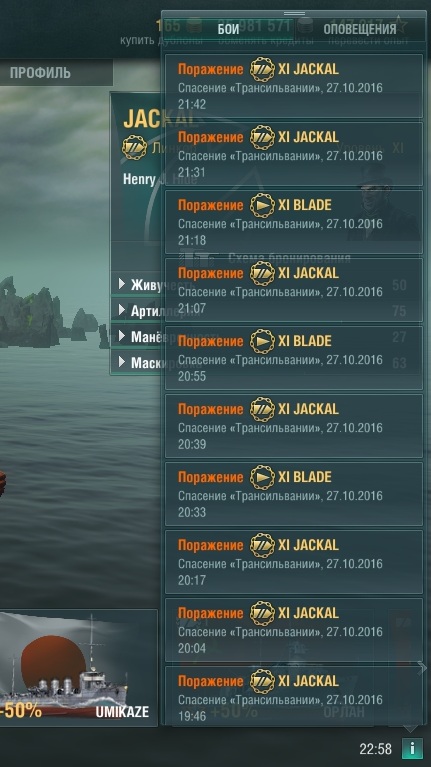
Task: Click battleship type icon under JACKAL title
Action: tap(135, 148)
